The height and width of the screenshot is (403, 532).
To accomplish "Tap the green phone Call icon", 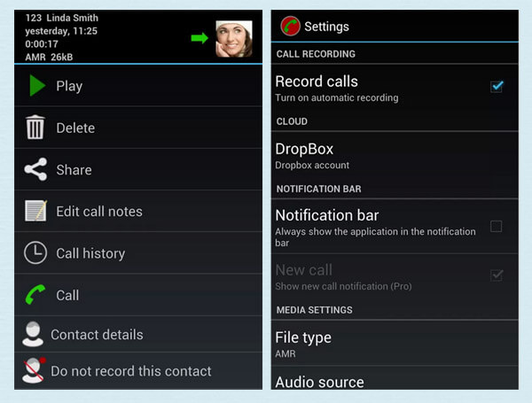I will (35, 295).
